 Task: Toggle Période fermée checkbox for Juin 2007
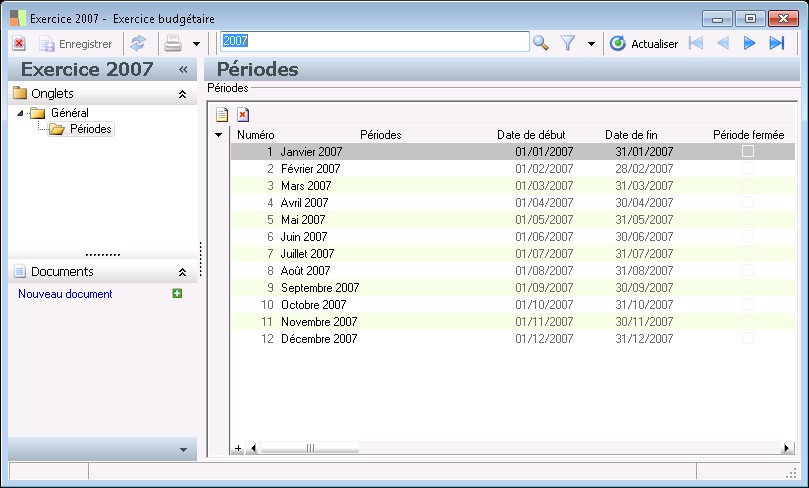[x=748, y=236]
